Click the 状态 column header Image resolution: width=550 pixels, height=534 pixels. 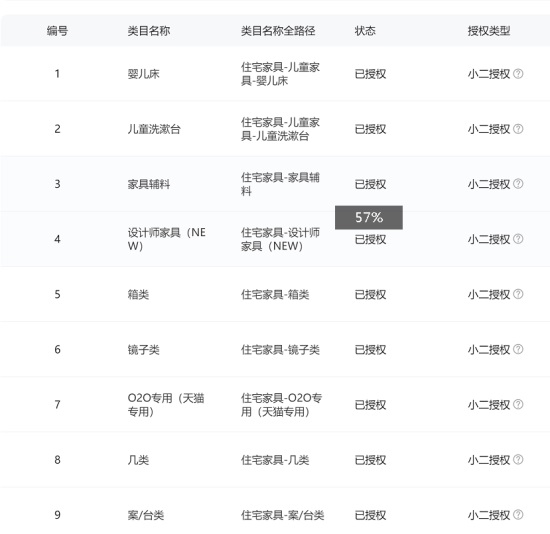coord(365,31)
